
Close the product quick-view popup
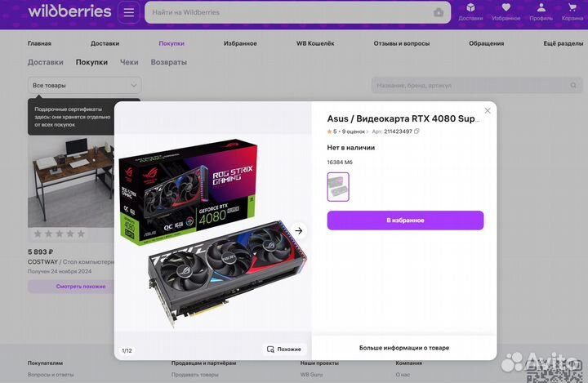(488, 111)
